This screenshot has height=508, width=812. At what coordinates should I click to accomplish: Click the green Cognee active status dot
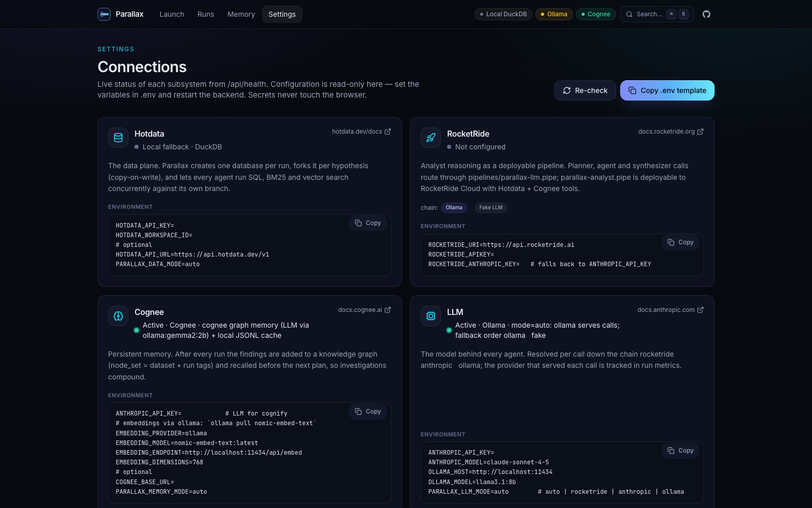pos(137,330)
